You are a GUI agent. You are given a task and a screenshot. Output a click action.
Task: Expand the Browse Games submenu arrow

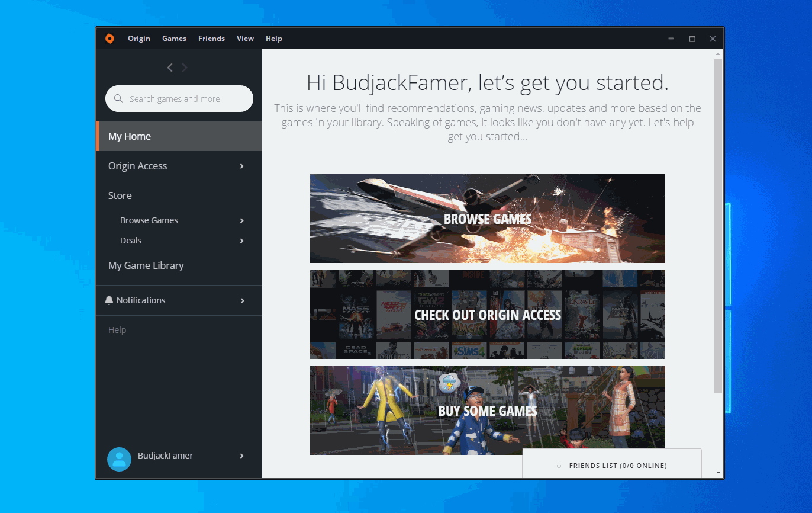tap(242, 221)
